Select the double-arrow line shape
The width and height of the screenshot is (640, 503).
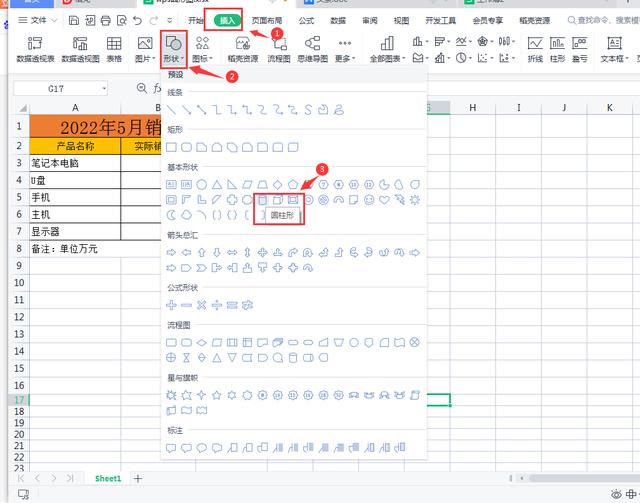click(202, 109)
